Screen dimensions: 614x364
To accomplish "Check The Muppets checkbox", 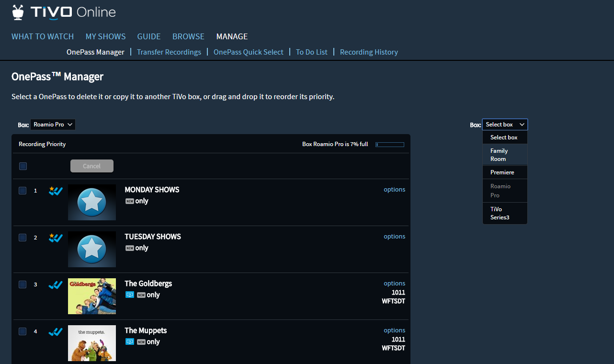I will tap(23, 331).
